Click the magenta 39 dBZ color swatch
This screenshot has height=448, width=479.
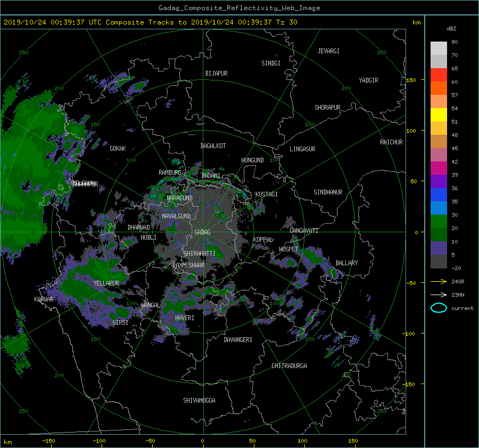click(439, 168)
